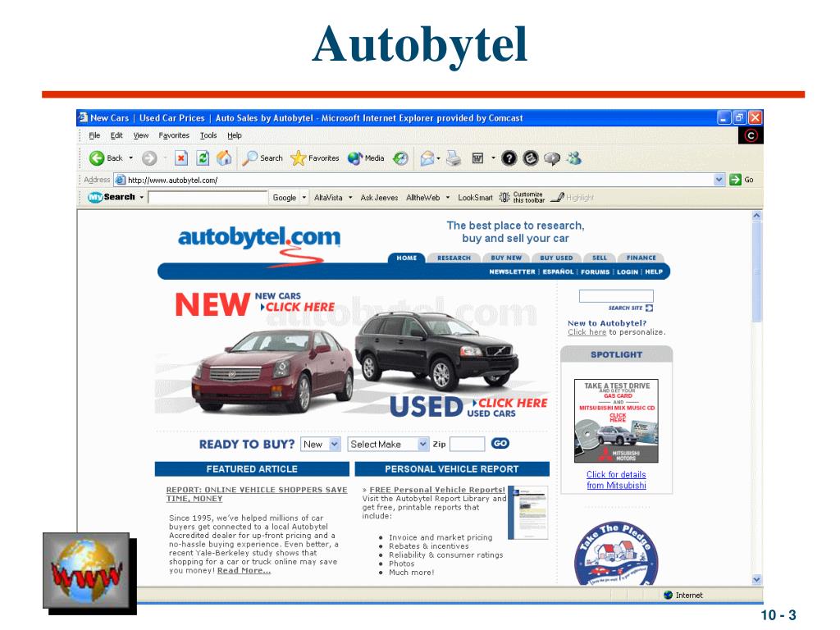Expand the AltaVista dropdown arrow
The height and width of the screenshot is (630, 840).
click(350, 197)
